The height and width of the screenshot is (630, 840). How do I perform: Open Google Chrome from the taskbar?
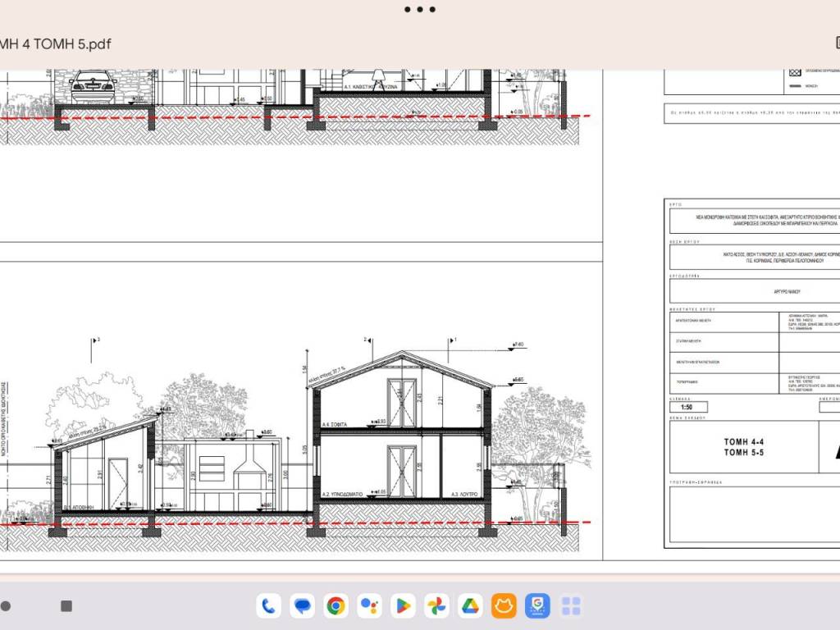point(336,606)
